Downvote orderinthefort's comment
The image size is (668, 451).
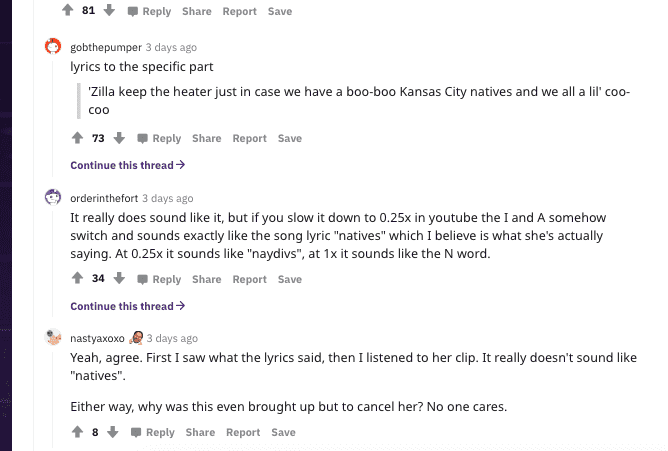tap(119, 278)
